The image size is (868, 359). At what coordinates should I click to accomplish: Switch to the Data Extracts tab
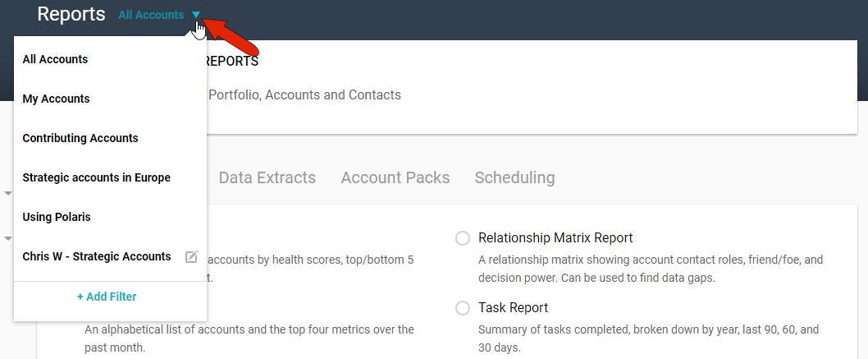[267, 177]
